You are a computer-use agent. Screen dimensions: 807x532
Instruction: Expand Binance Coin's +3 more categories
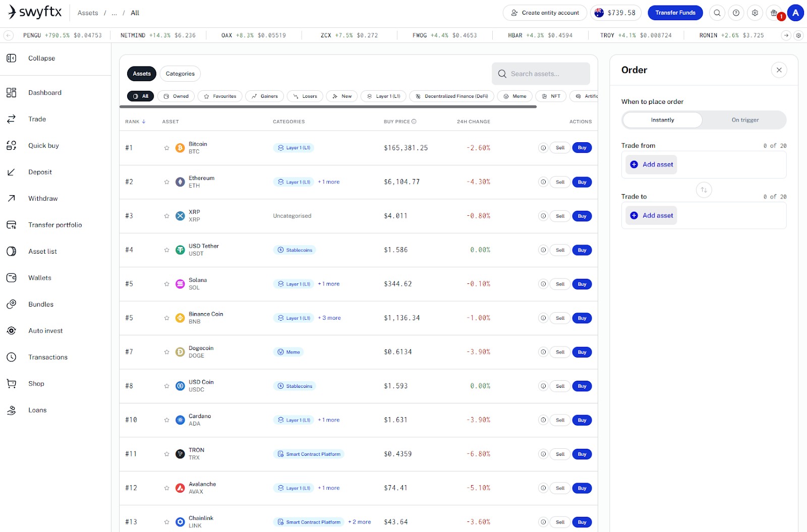(329, 318)
